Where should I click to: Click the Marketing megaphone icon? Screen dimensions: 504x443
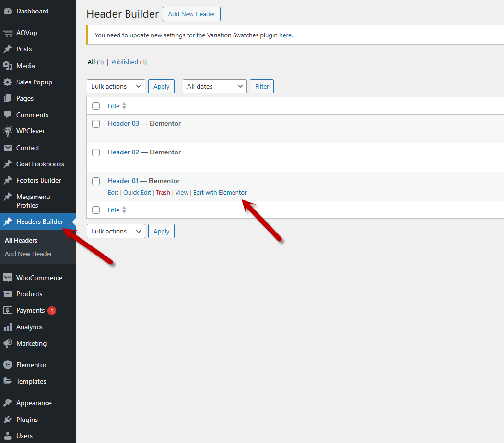point(8,343)
